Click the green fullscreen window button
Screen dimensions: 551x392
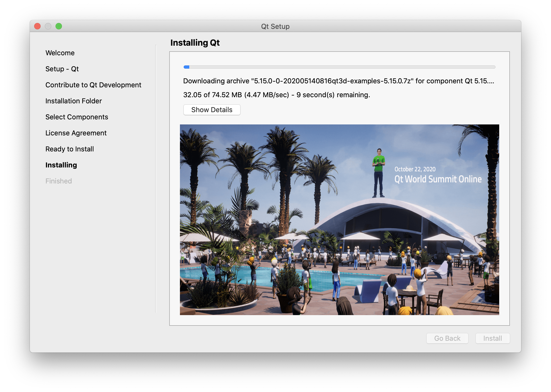click(x=59, y=26)
